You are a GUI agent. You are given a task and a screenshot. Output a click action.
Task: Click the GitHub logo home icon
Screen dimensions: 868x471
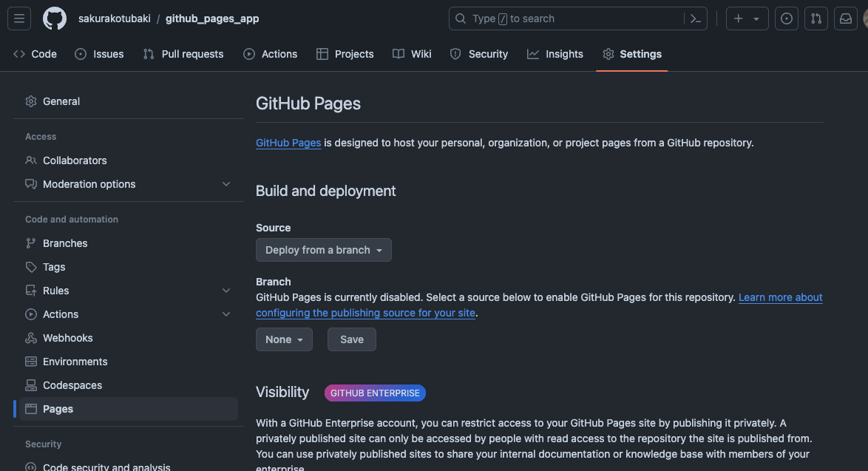(55, 18)
